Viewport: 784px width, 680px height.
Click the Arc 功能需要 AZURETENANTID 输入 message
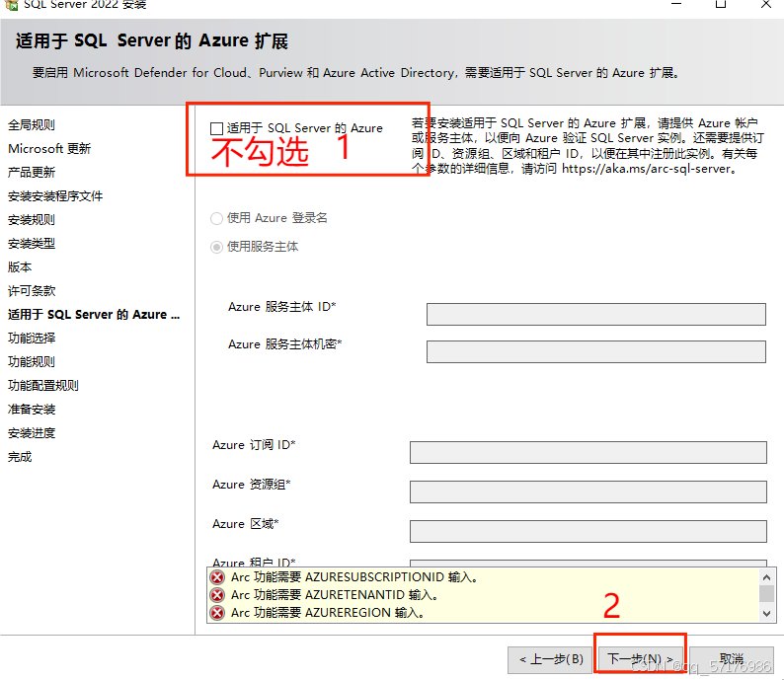335,595
